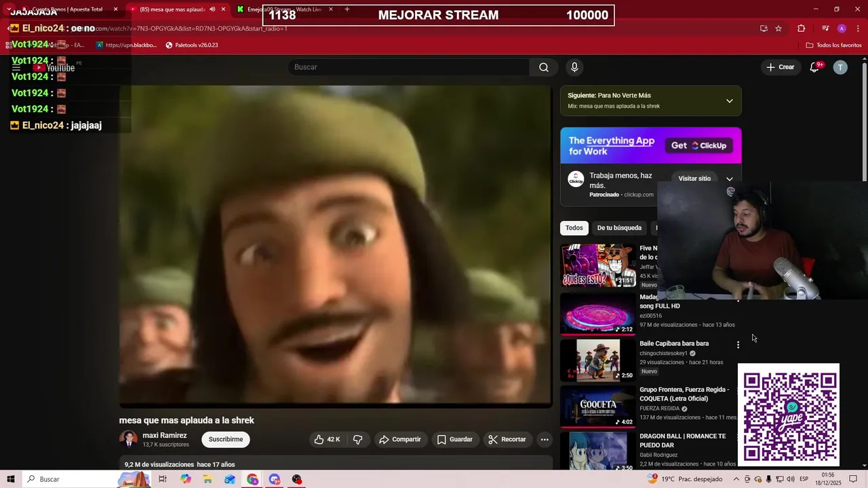Open options menu for Baile Capibara video
The height and width of the screenshot is (488, 868).
738,345
